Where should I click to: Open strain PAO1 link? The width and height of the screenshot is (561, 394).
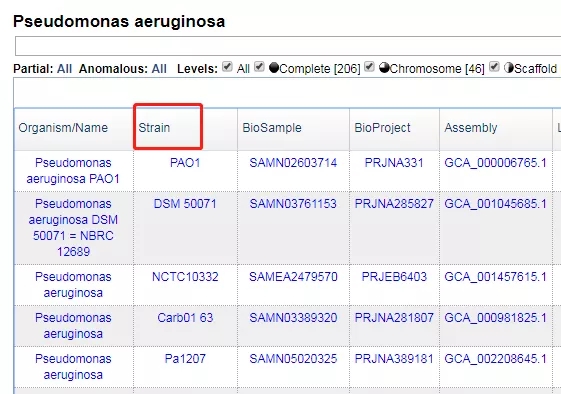[185, 163]
